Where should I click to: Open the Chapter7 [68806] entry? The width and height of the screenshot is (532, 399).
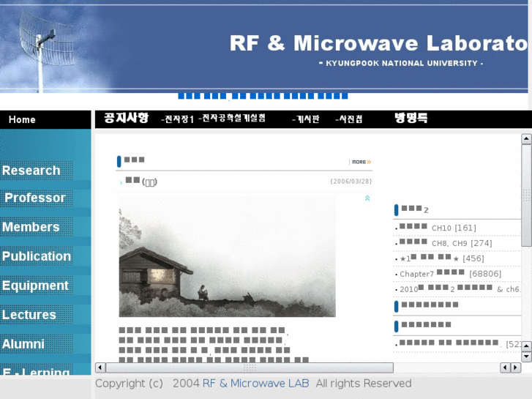[450, 274]
